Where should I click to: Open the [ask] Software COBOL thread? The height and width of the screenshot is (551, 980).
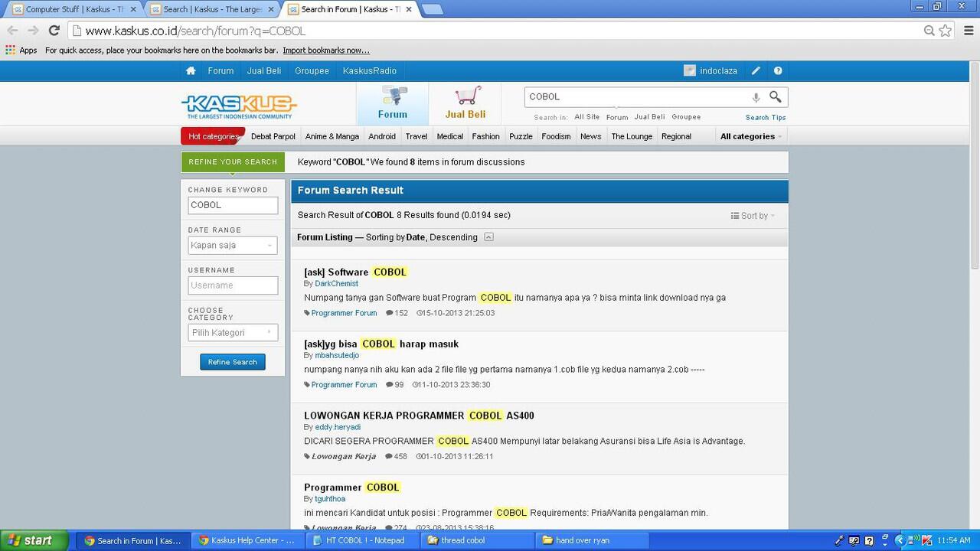click(x=356, y=272)
